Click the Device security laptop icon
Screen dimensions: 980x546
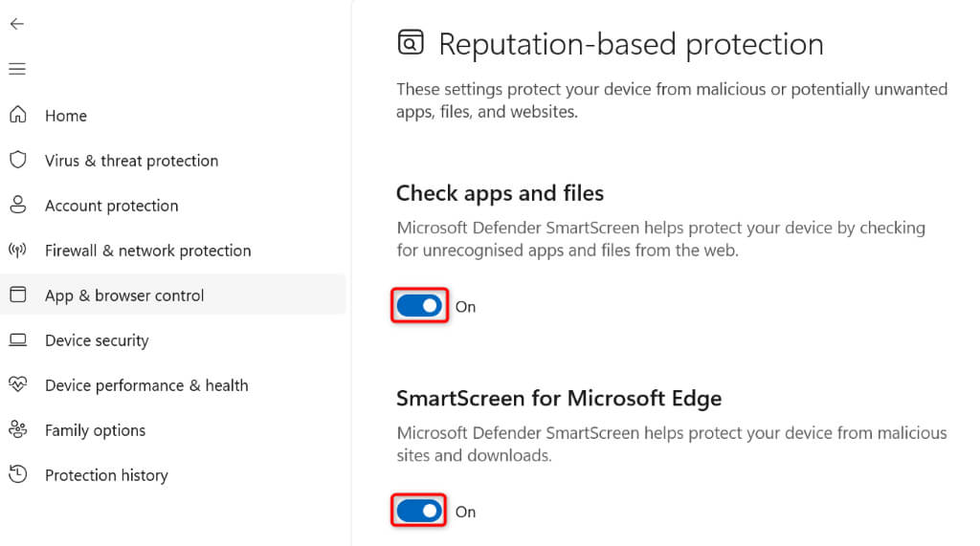point(17,339)
